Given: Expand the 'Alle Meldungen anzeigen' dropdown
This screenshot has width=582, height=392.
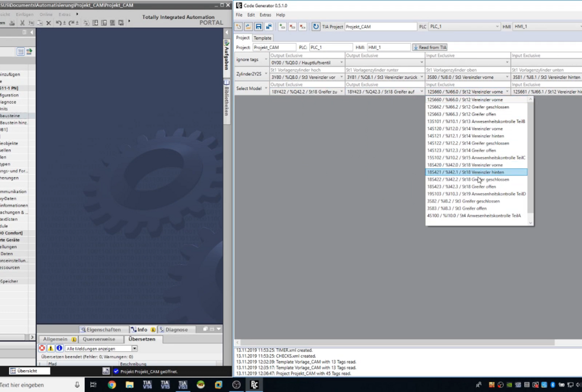Looking at the screenshot, I should [134, 348].
